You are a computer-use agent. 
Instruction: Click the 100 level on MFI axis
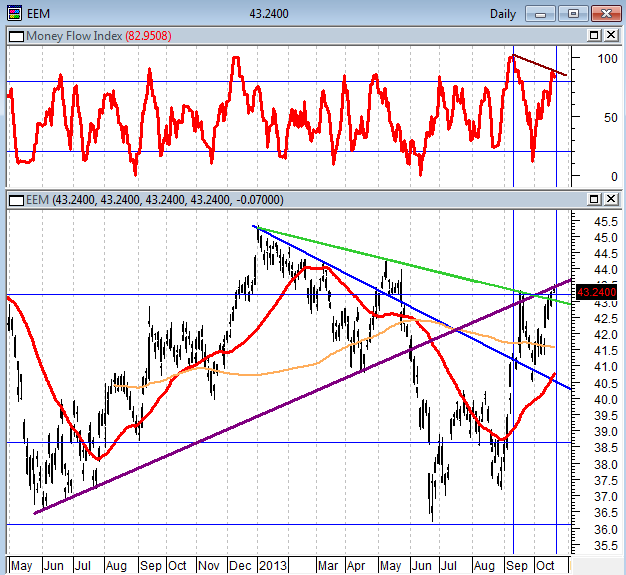tap(608, 59)
